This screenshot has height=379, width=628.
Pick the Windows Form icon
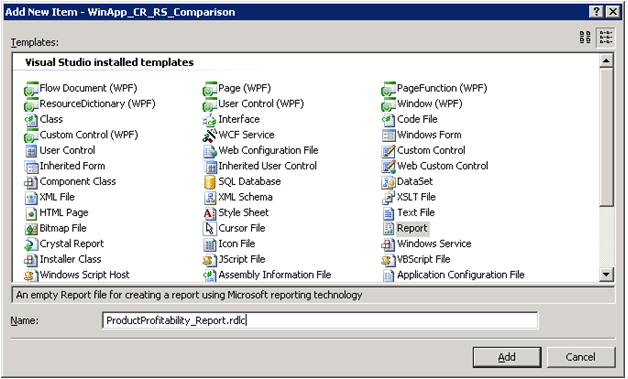pyautogui.click(x=388, y=135)
